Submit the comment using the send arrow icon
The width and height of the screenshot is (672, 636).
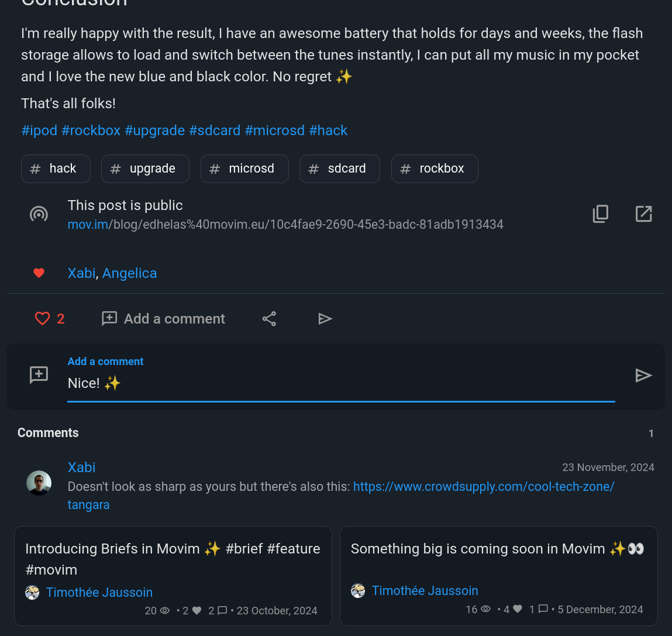pos(644,375)
